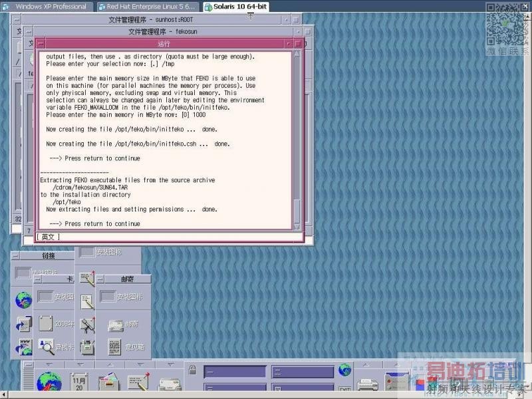This screenshot has height=399, width=532.
Task: Click the install-icon drop box in 链接 subpanel
Action: (23, 273)
